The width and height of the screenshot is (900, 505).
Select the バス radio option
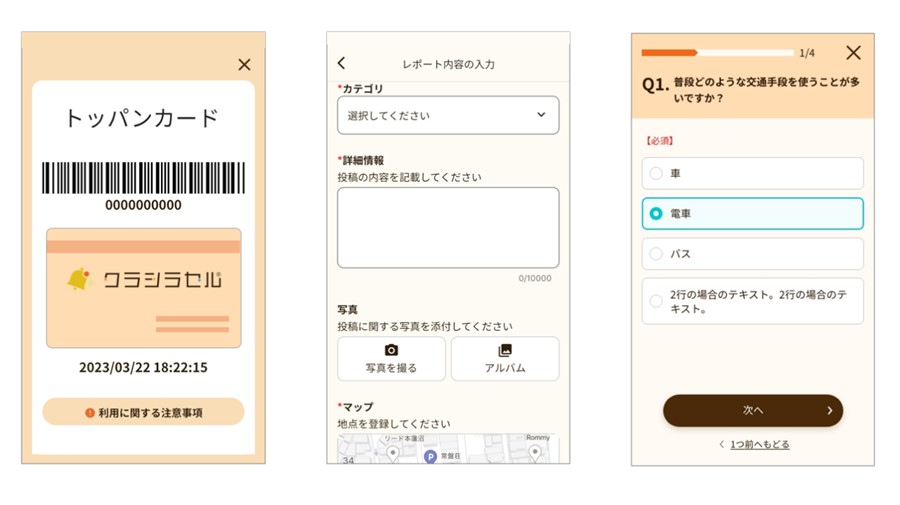click(752, 254)
